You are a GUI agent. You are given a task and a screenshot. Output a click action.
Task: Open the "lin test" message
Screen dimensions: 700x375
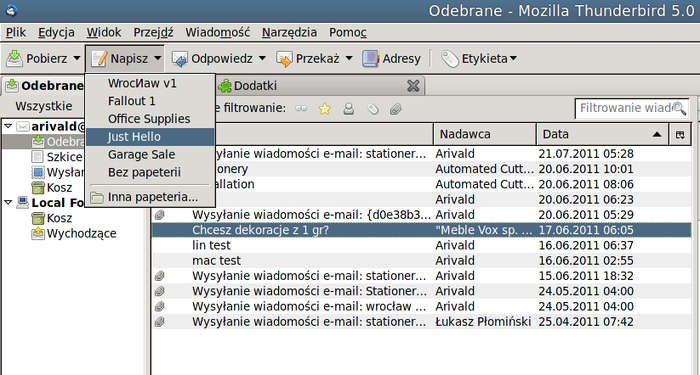coord(421,245)
